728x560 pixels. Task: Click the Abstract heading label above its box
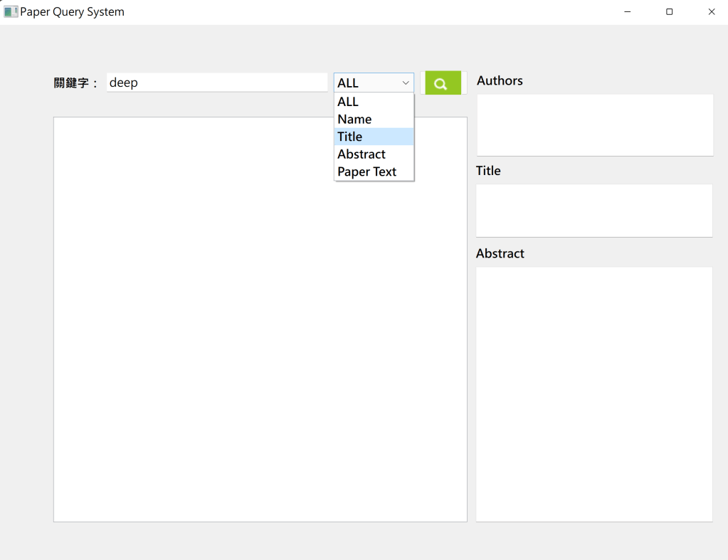click(500, 253)
